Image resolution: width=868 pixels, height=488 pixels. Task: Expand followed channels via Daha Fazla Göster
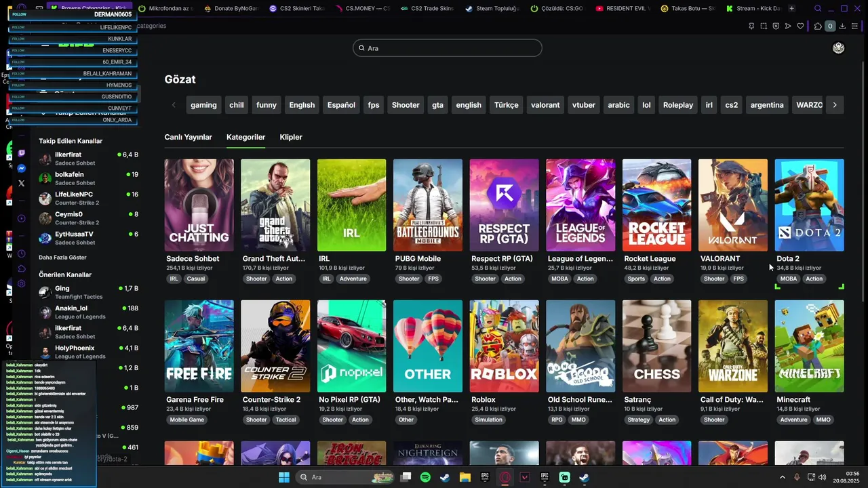pos(62,258)
